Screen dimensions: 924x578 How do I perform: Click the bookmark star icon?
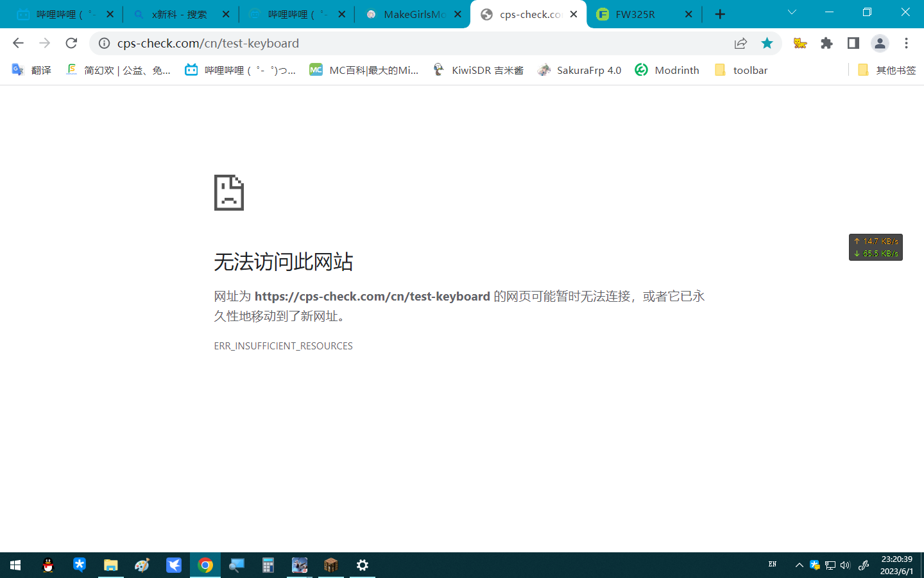767,43
